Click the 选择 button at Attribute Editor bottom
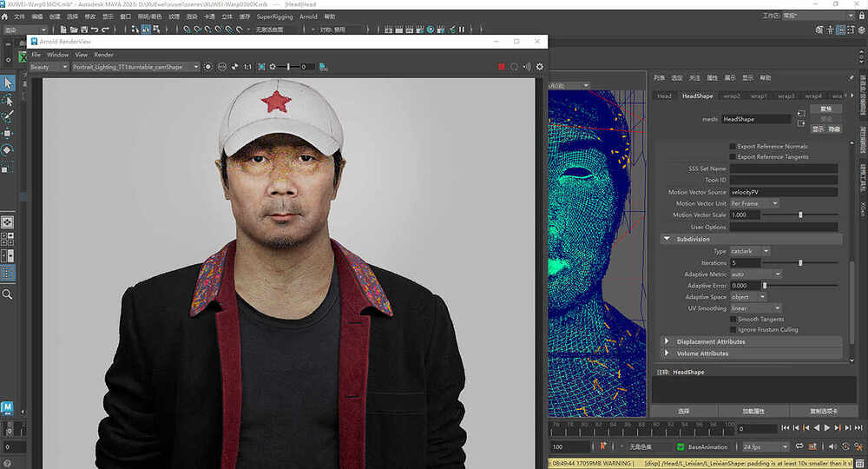 coord(684,411)
